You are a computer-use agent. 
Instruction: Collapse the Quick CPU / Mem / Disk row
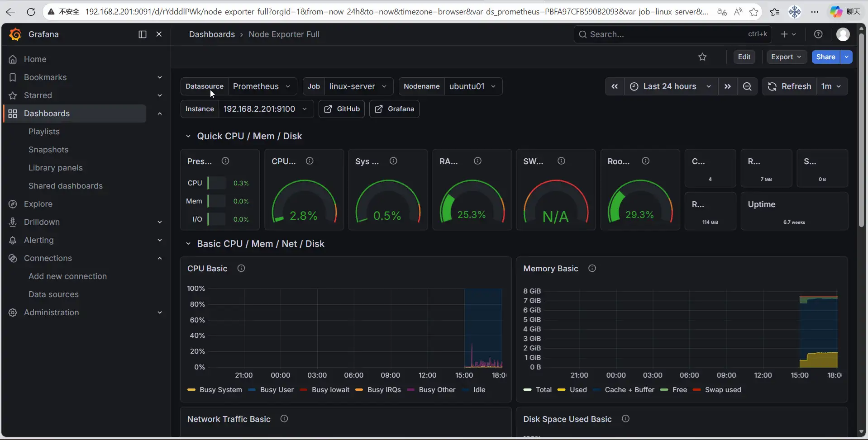pyautogui.click(x=188, y=136)
